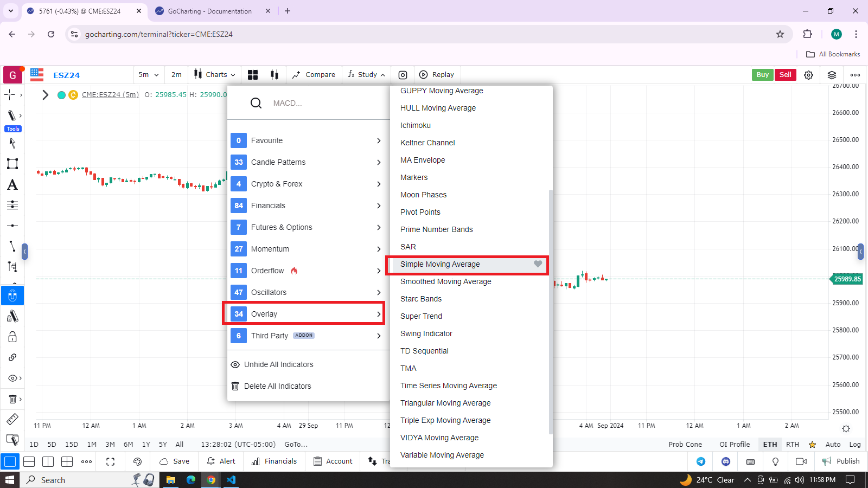The width and height of the screenshot is (868, 488).
Task: Open Visual Studio Code from taskbar
Action: [x=231, y=480]
